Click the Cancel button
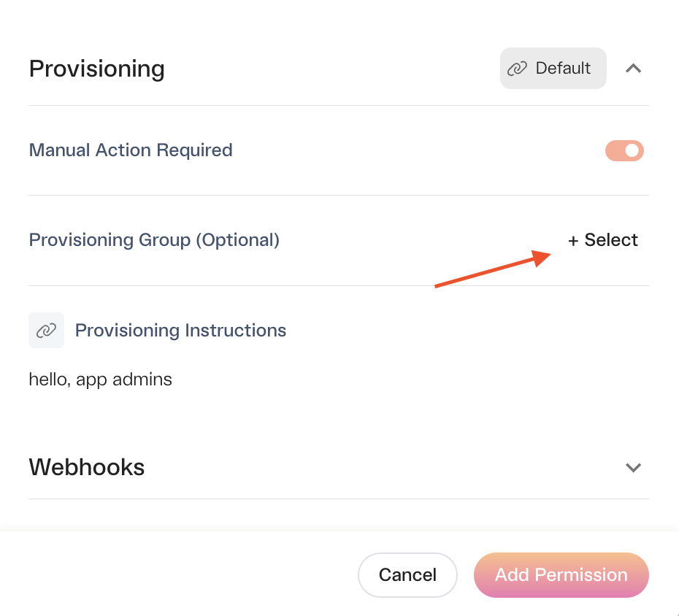This screenshot has height=616, width=679. pyautogui.click(x=407, y=575)
